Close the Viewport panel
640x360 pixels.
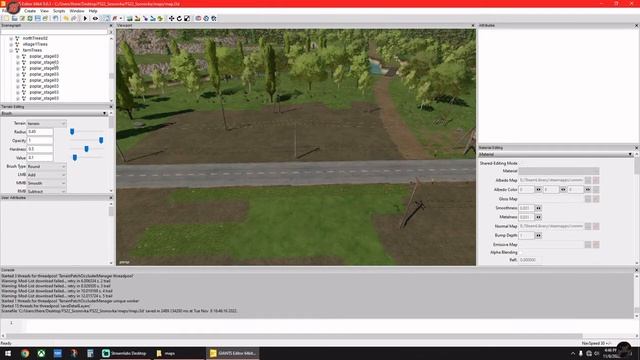(473, 25)
